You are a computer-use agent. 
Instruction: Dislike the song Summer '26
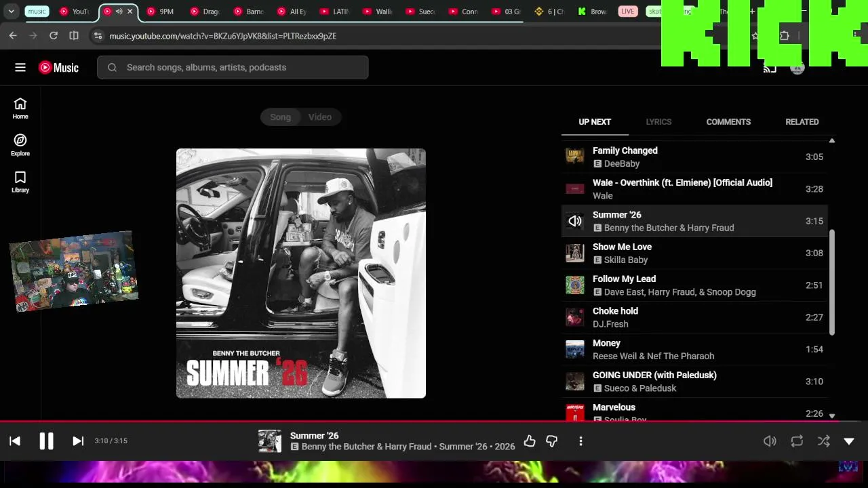551,441
